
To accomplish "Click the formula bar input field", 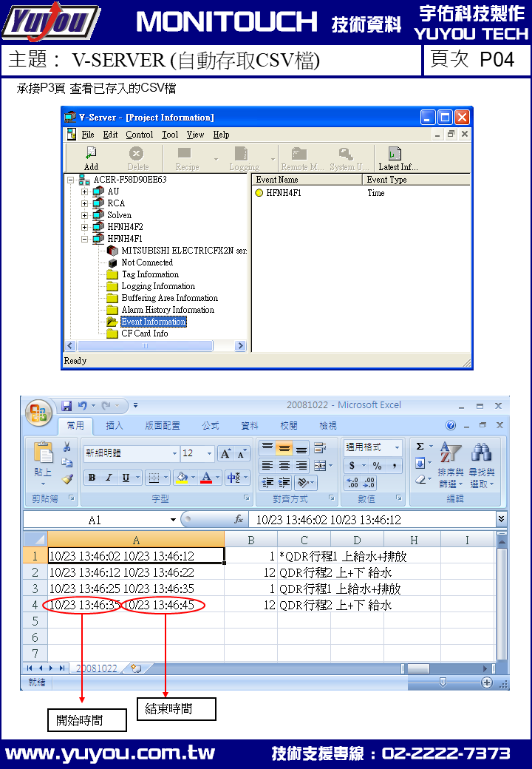I will (x=373, y=520).
